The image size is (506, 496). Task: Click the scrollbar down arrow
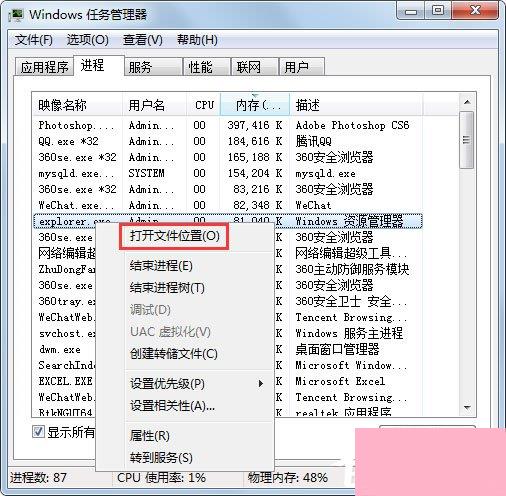coord(467,408)
